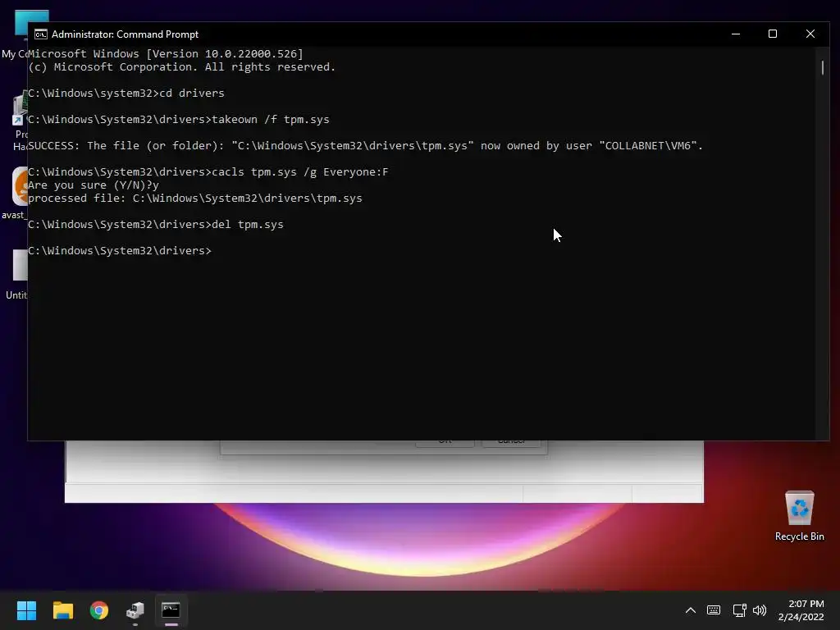The image size is (840, 630).
Task: Show hidden system tray icons chevron
Action: click(691, 610)
